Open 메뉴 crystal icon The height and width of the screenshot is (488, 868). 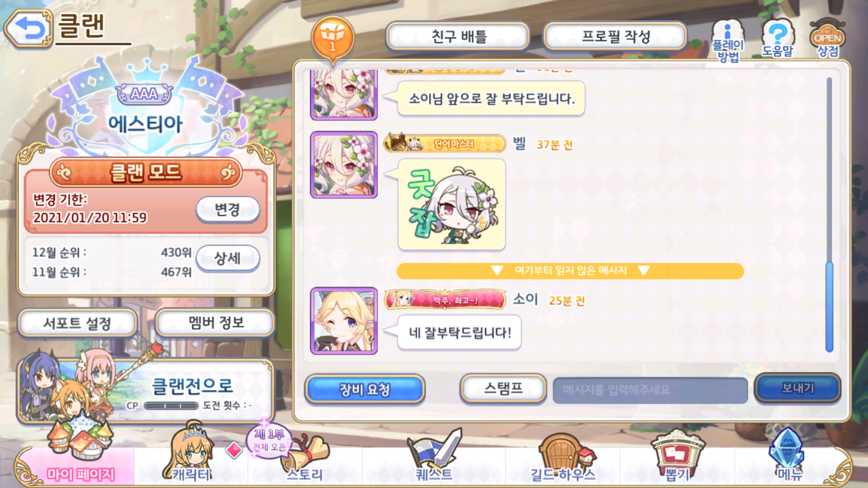789,455
